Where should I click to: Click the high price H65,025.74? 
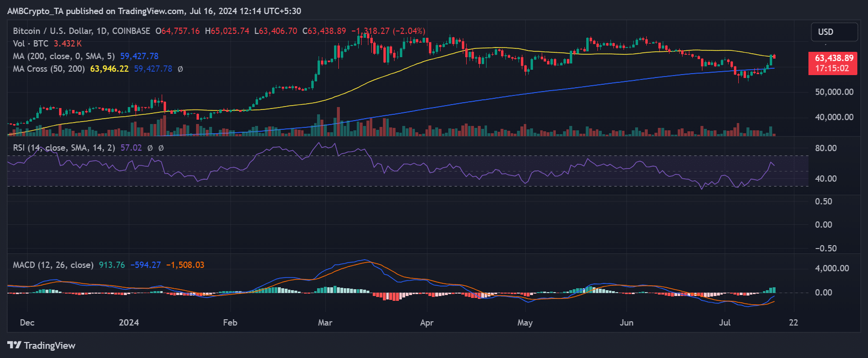227,31
